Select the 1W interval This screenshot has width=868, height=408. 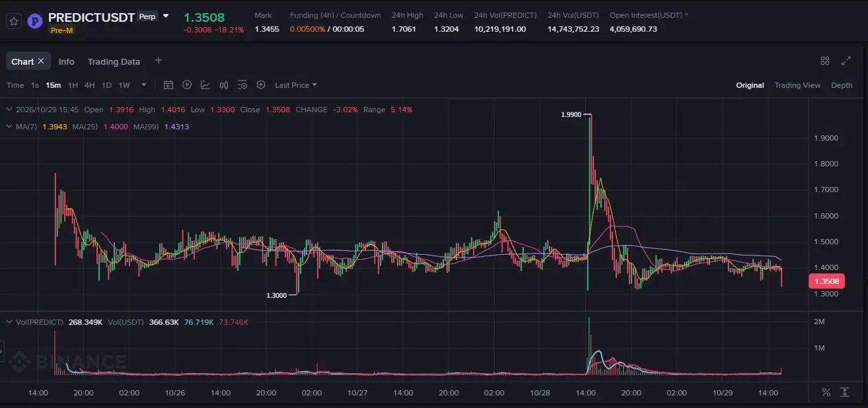click(124, 85)
